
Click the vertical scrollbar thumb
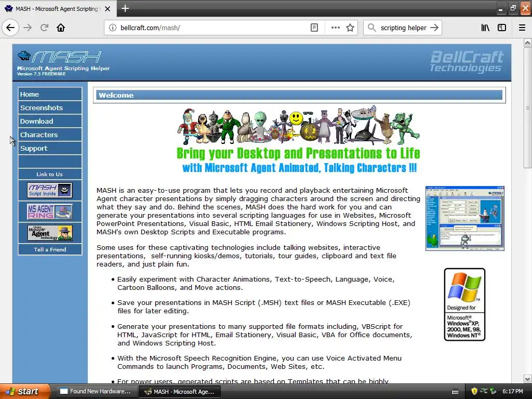coord(527,108)
